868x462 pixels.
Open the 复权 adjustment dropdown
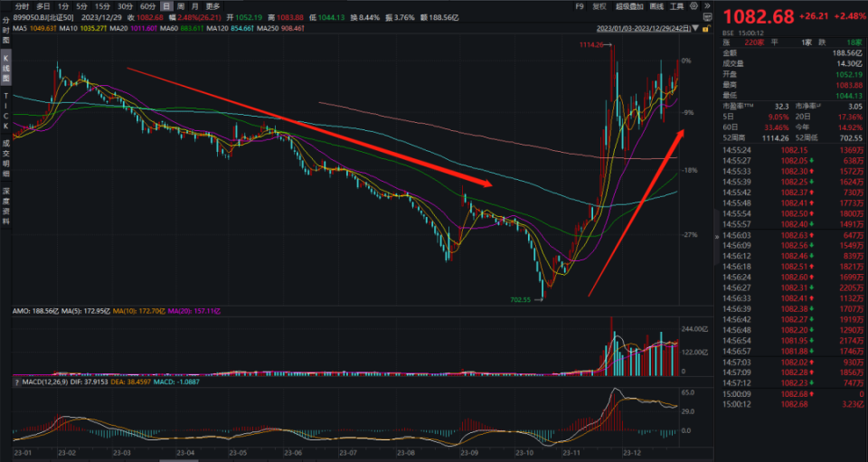click(x=599, y=6)
